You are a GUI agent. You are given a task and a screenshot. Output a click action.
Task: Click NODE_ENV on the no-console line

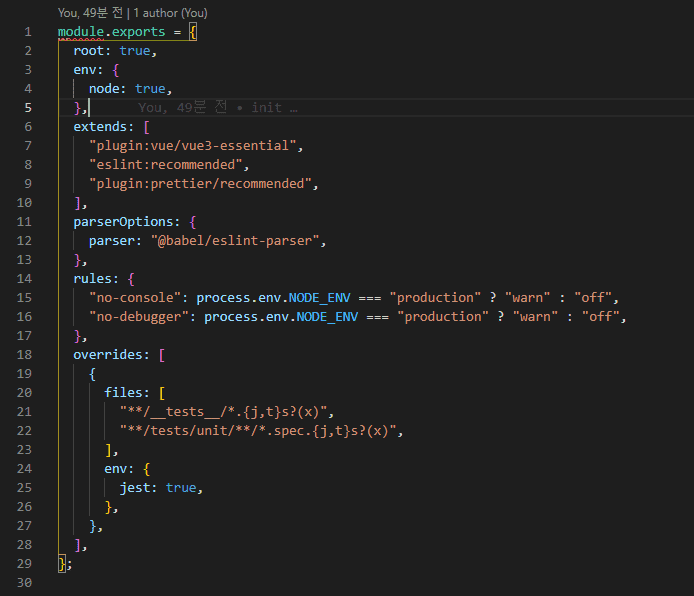[320, 298]
